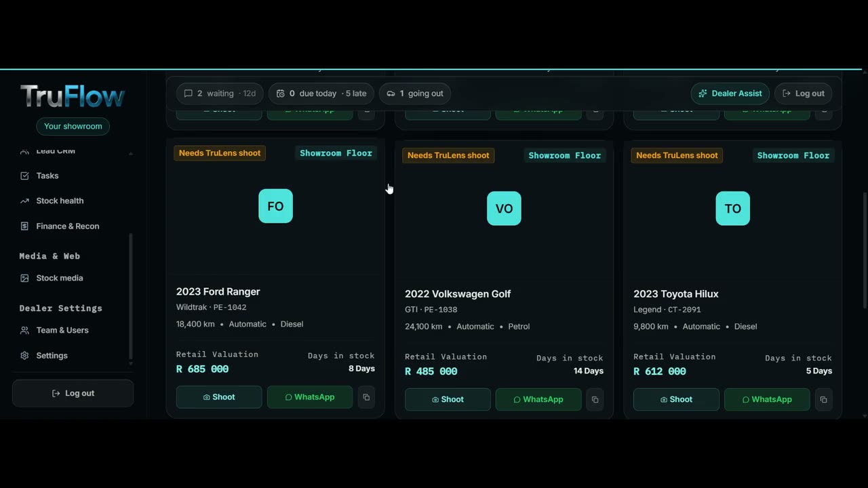The image size is (868, 488).
Task: Click the sidebar Log out button
Action: pos(73,393)
